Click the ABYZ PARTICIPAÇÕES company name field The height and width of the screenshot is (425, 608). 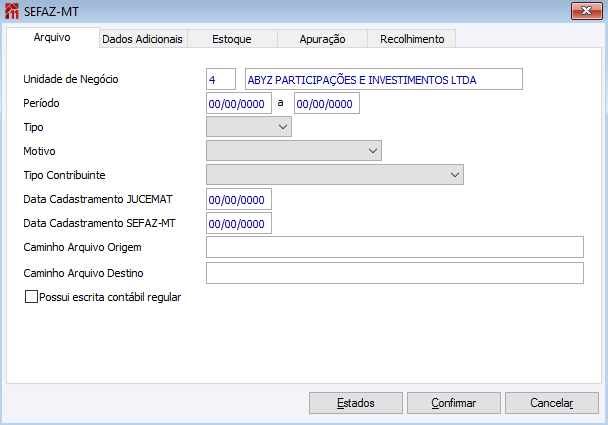coord(384,79)
